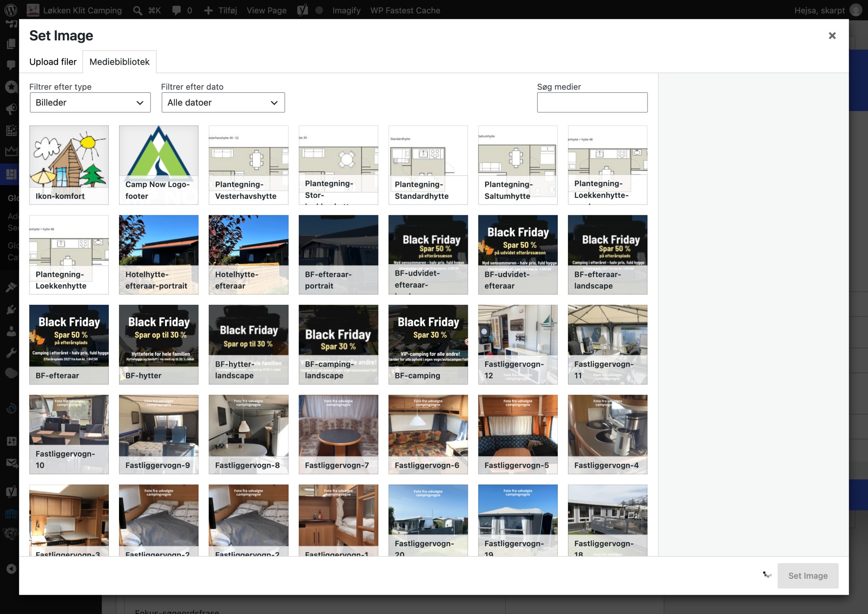Click the Tilføj plus icon
The height and width of the screenshot is (614, 868).
point(208,10)
